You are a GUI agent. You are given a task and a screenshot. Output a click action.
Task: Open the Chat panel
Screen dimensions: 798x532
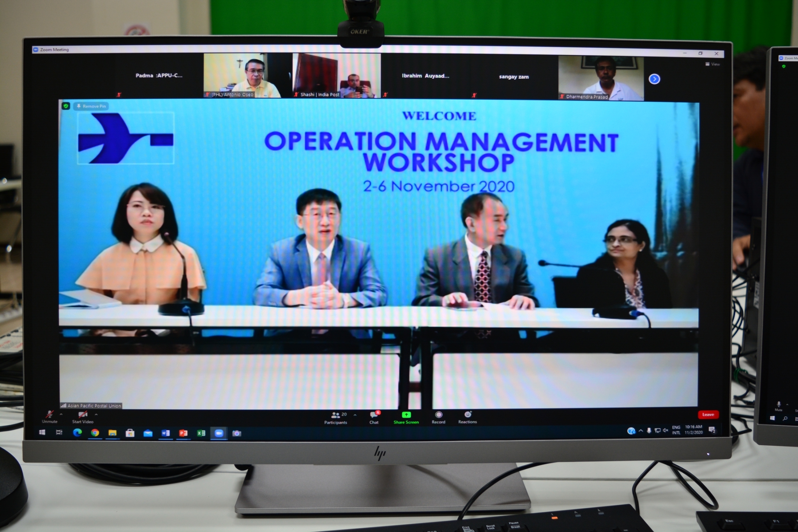(374, 417)
